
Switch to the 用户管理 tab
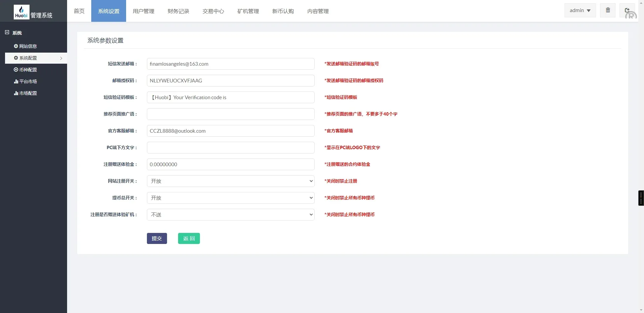tap(143, 11)
